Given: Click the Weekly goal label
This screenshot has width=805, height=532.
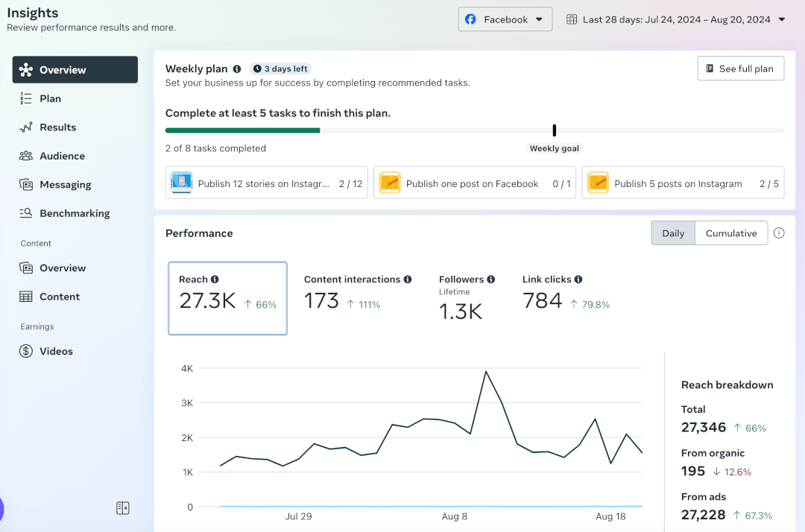Looking at the screenshot, I should (554, 148).
